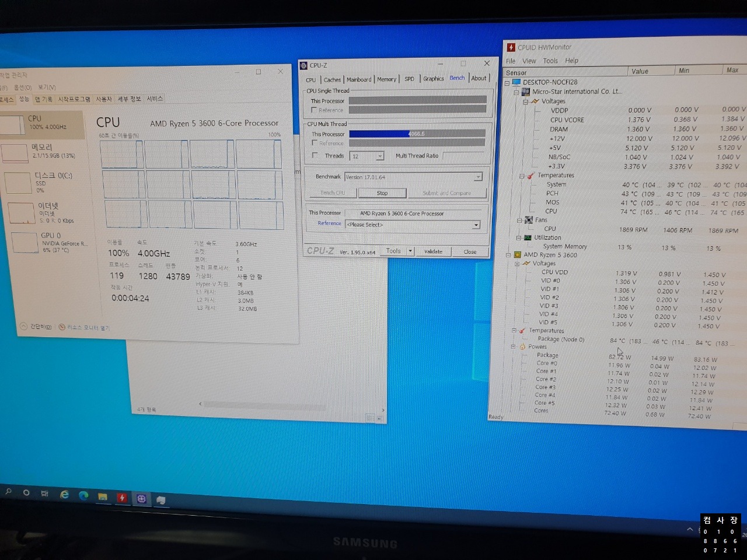Open HWMonitor Tools menu
The width and height of the screenshot is (747, 560).
tap(550, 61)
